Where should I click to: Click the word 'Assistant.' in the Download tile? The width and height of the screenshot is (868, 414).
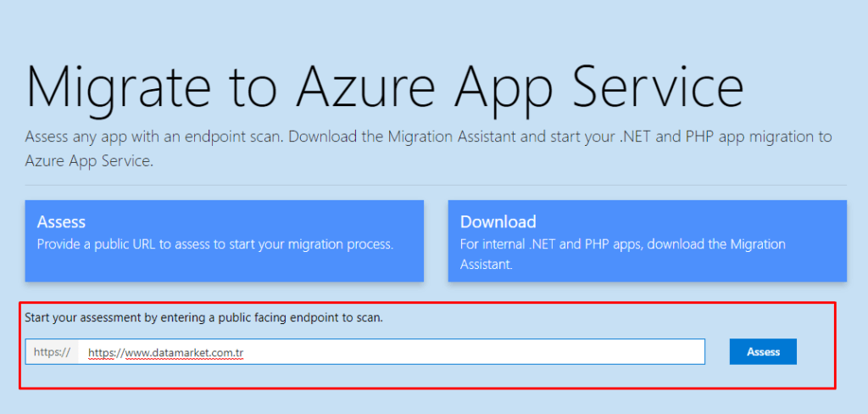click(487, 265)
